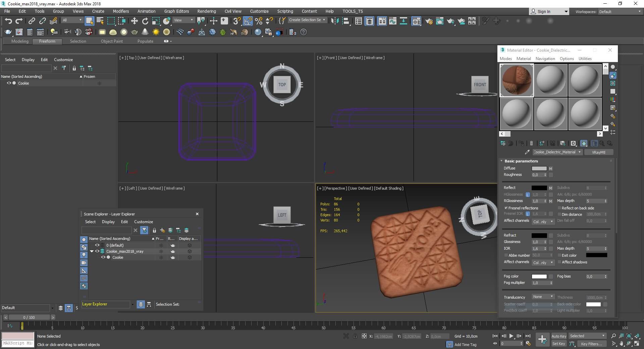644x349 pixels.
Task: Open the Workspaces Default dropdown
Action: [x=620, y=12]
